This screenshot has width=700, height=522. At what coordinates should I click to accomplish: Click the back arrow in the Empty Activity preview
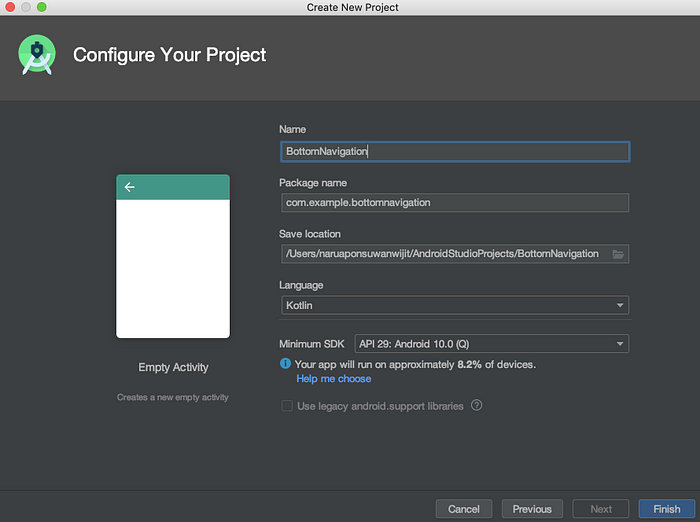point(129,187)
